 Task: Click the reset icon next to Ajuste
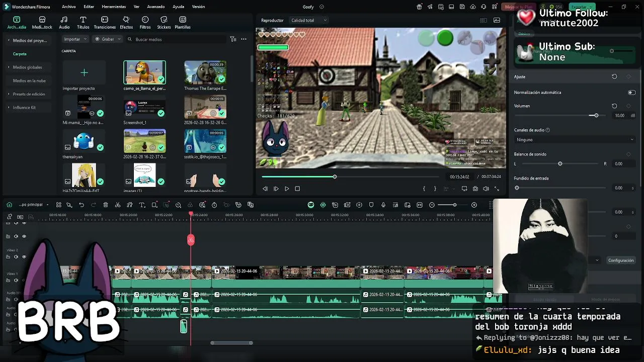tap(614, 77)
